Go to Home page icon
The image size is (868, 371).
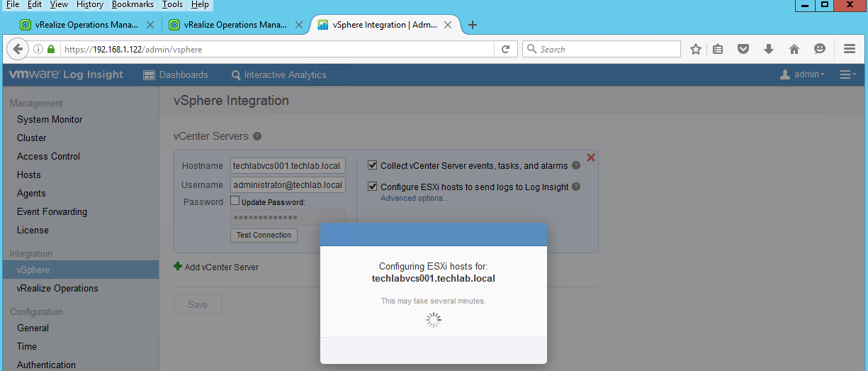(794, 49)
